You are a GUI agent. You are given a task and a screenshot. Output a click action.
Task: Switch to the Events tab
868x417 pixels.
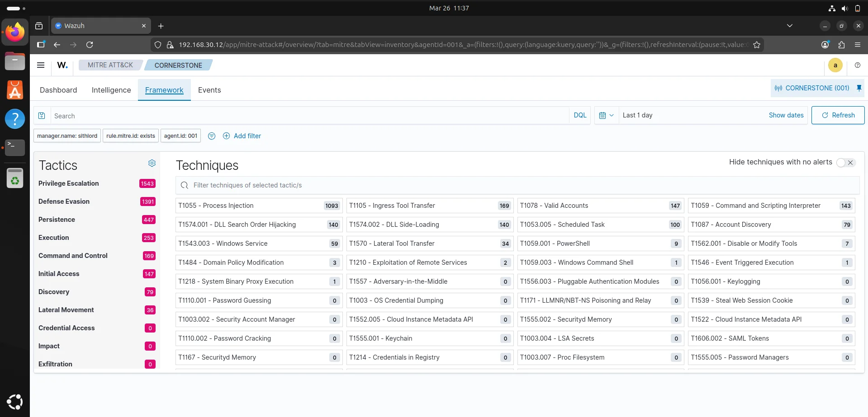(x=209, y=90)
